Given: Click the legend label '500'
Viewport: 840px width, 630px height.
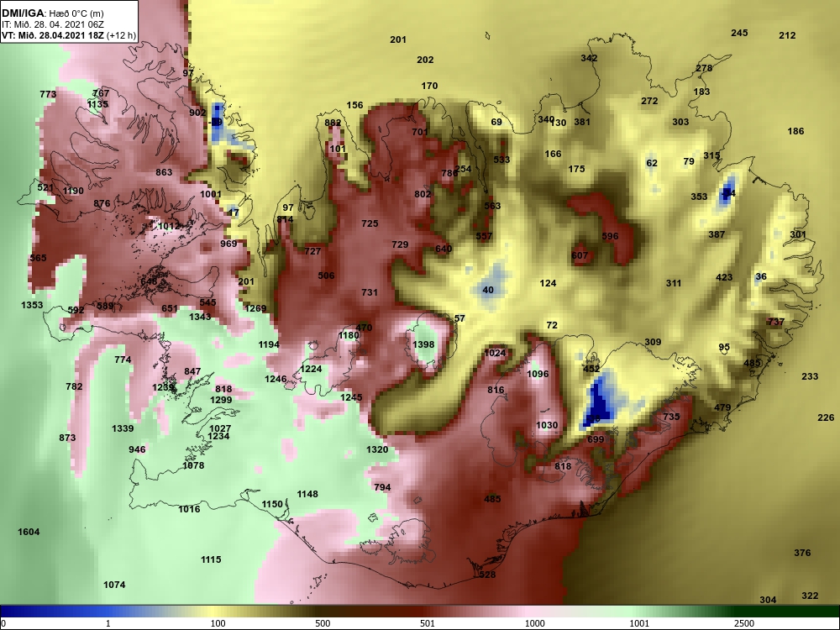Looking at the screenshot, I should tap(323, 624).
